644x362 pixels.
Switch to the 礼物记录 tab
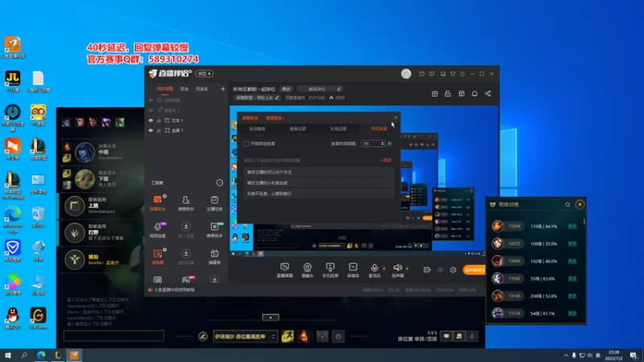[338, 129]
